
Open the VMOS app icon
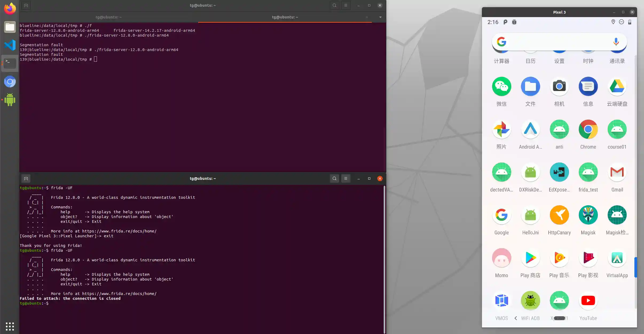click(x=501, y=301)
